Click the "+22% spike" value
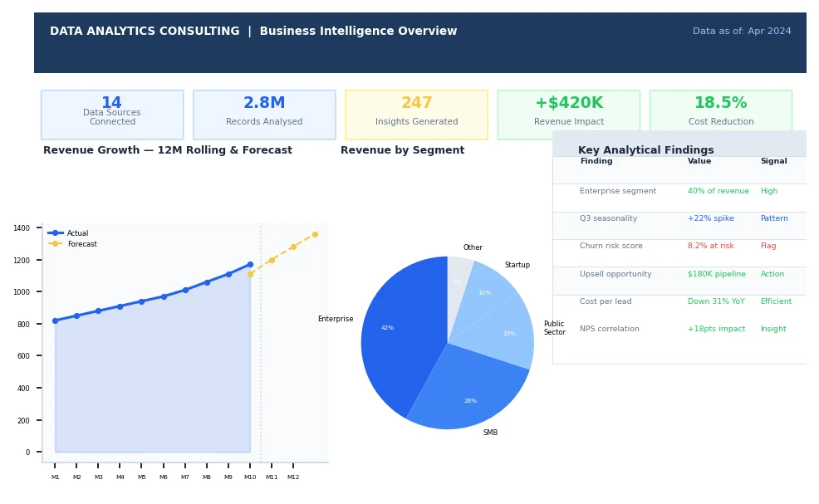The height and width of the screenshot is (504, 819). (710, 218)
